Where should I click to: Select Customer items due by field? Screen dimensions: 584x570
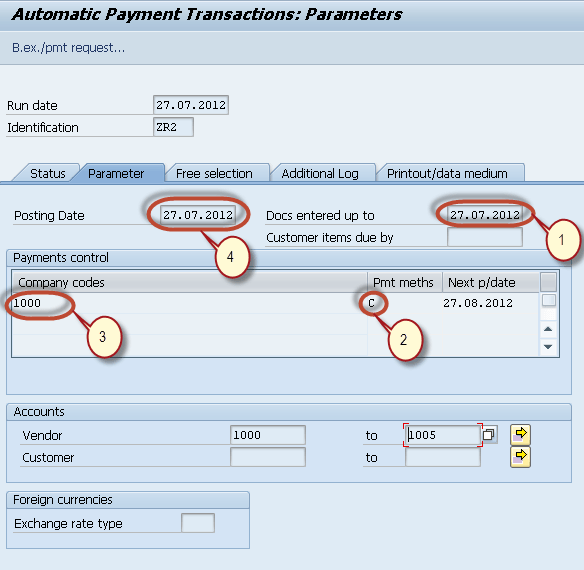pos(485,237)
